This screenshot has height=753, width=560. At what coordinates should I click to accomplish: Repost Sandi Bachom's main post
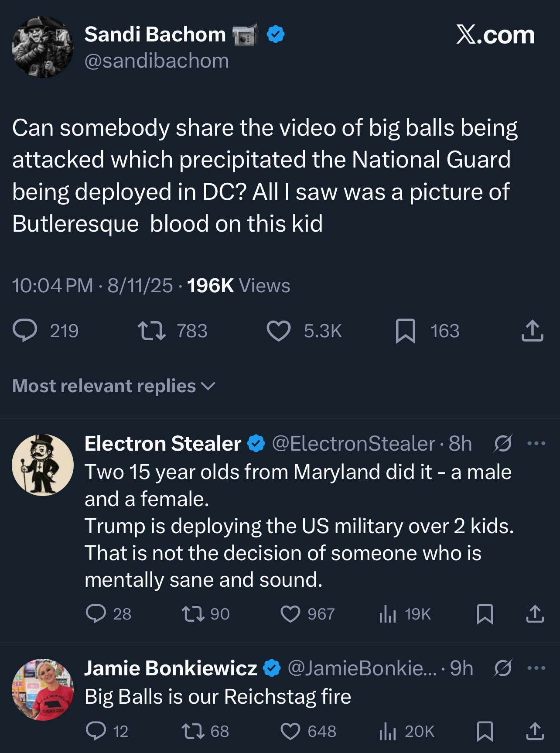[x=151, y=330]
